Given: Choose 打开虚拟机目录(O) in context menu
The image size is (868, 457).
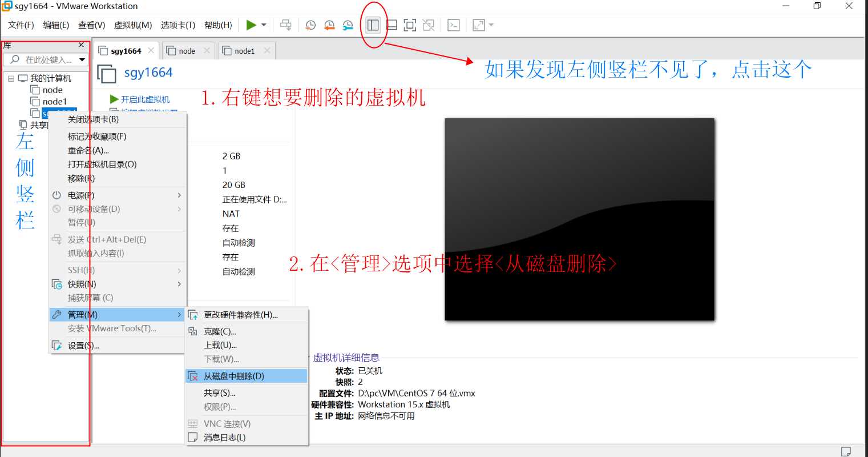Looking at the screenshot, I should 118,165.
